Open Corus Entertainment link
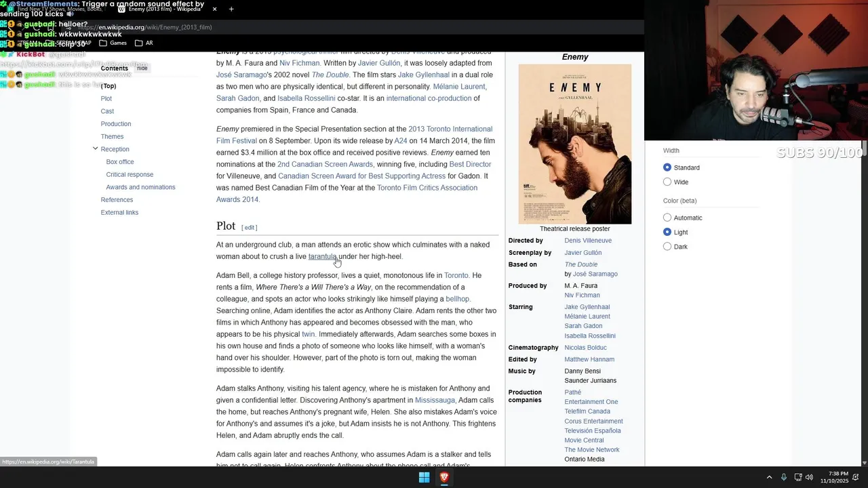 593,422
